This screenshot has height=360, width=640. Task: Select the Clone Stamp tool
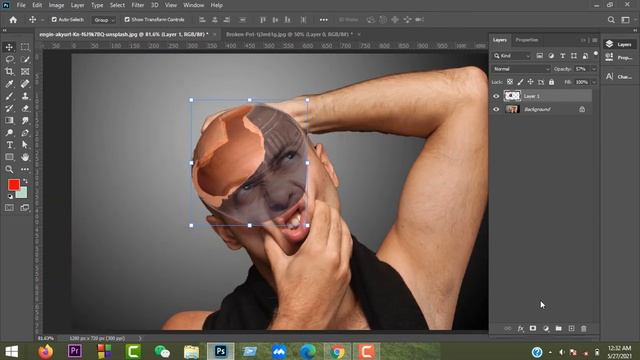point(25,96)
